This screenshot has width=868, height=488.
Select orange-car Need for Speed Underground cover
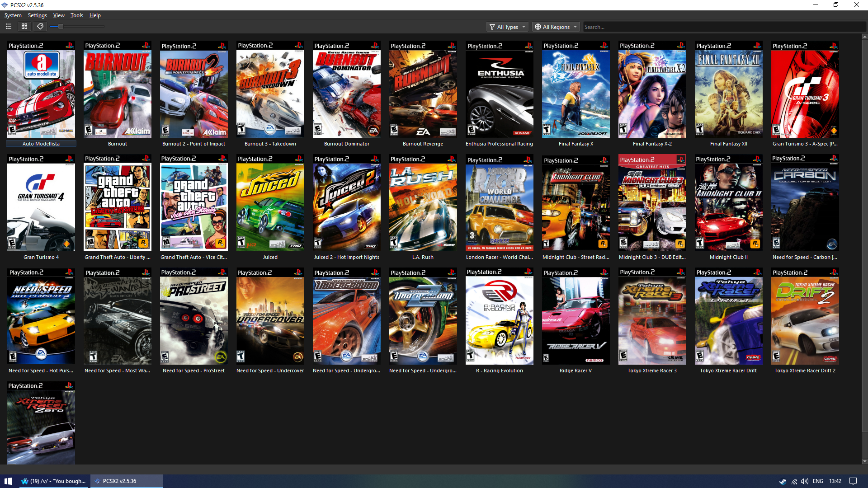[x=347, y=316]
